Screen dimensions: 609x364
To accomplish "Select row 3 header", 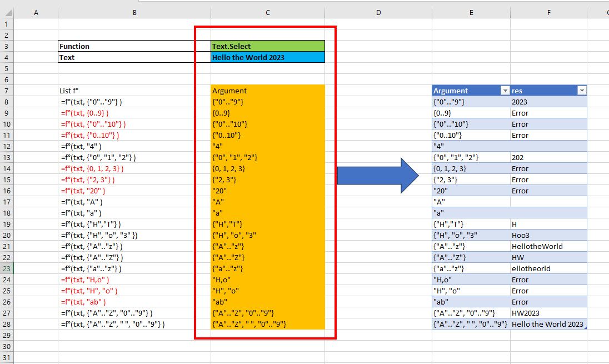I will click(x=7, y=46).
